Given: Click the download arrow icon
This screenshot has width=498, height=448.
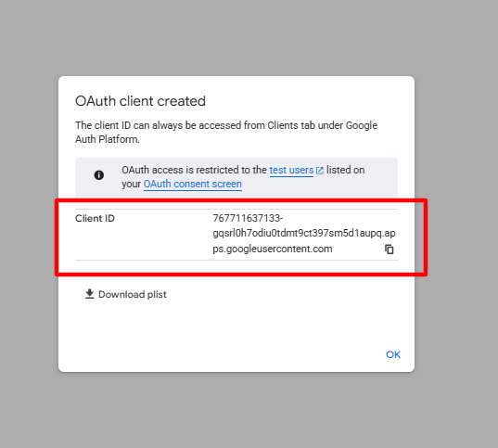Looking at the screenshot, I should (90, 294).
